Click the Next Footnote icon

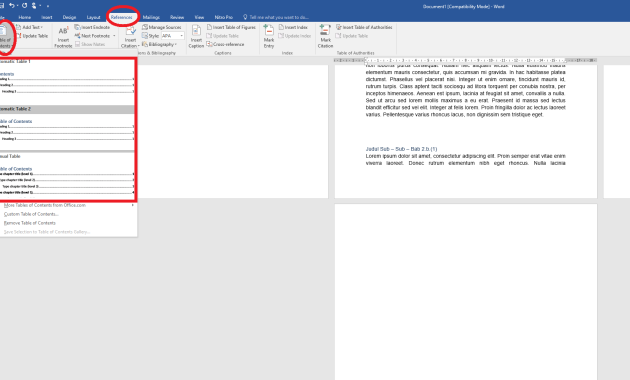point(78,36)
